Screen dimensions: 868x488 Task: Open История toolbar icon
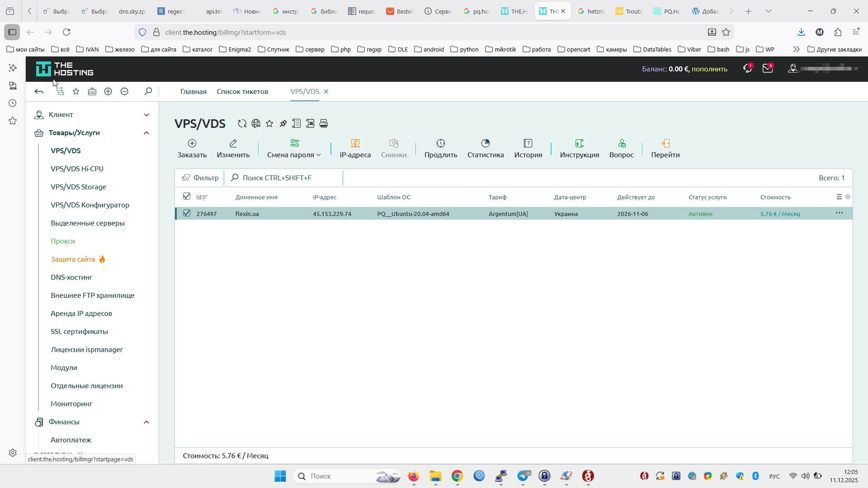pyautogui.click(x=528, y=144)
